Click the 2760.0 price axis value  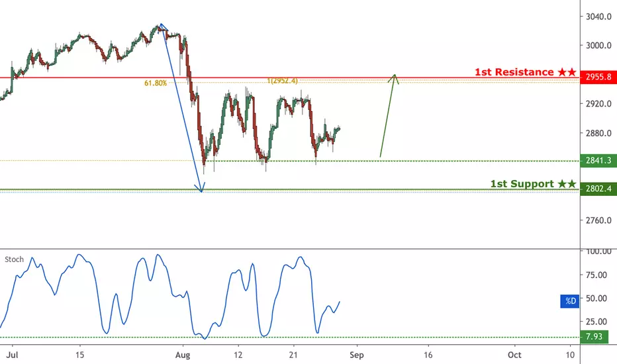598,220
